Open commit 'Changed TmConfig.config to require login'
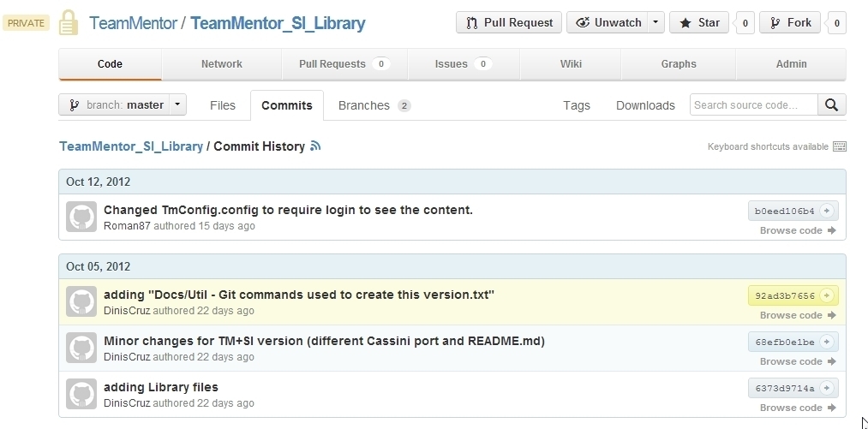Viewport: 868px width, 429px height. coord(288,210)
